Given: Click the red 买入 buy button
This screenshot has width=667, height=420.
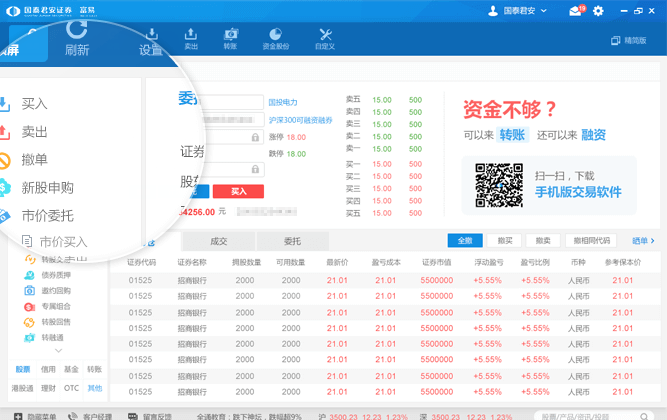Looking at the screenshot, I should coord(238,191).
